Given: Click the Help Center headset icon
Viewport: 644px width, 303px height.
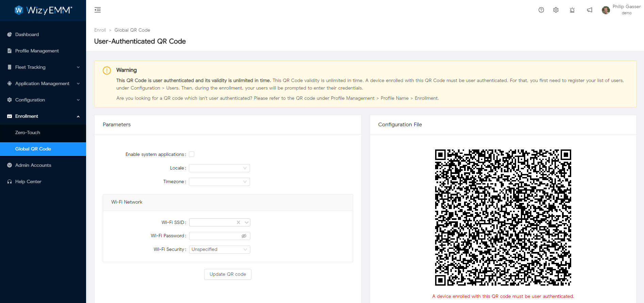Looking at the screenshot, I should pos(10,181).
